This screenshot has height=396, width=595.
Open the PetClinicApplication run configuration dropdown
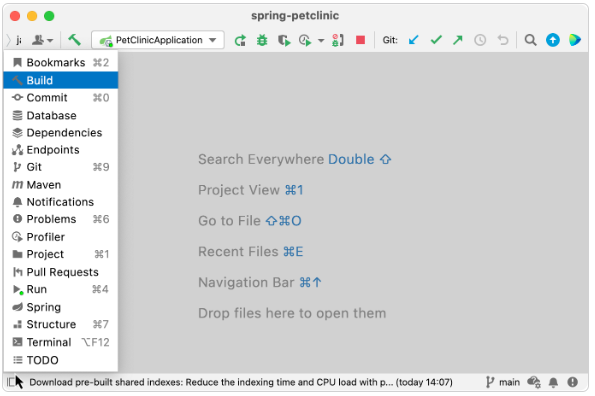coord(158,40)
